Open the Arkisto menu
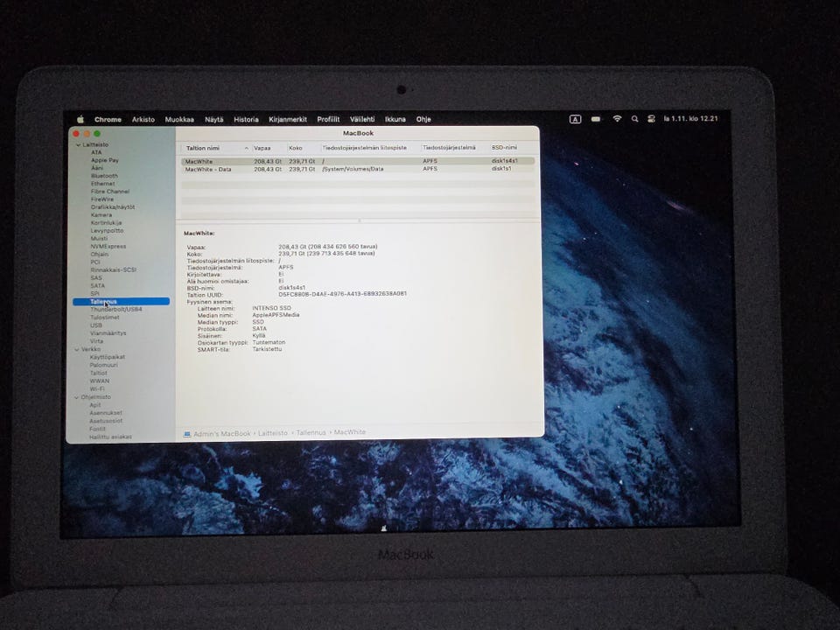This screenshot has height=630, width=840. coord(143,120)
